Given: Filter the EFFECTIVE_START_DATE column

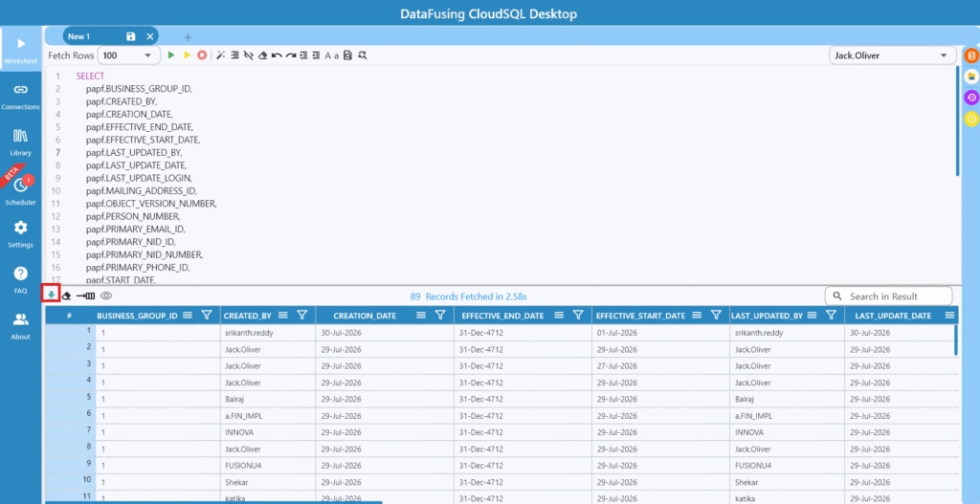Looking at the screenshot, I should 716,316.
